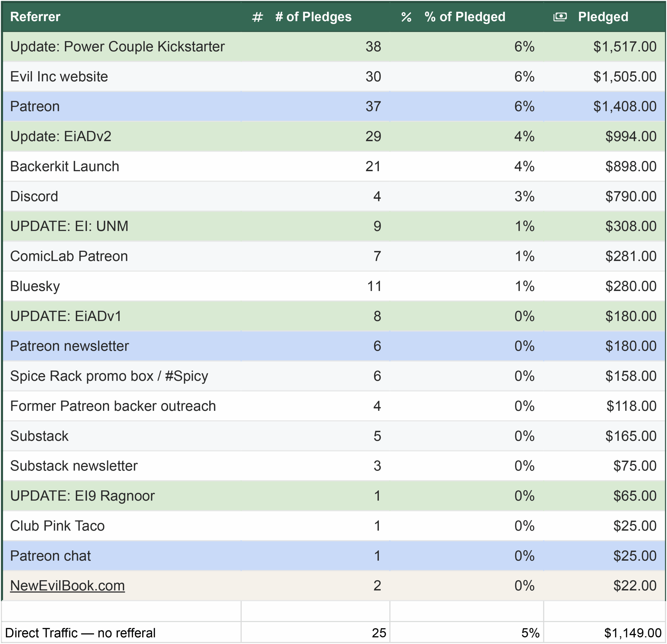Click the Spice Rack promo box / #Spicy cell

109,376
